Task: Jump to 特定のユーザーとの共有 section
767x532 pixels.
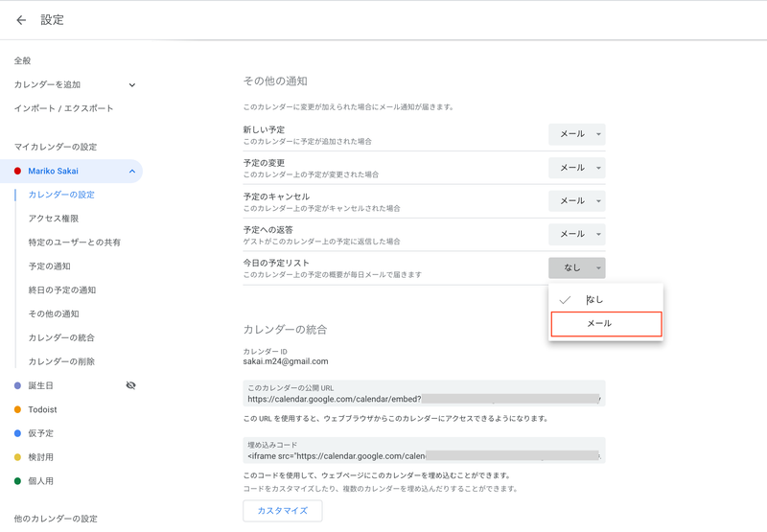Action: point(75,243)
